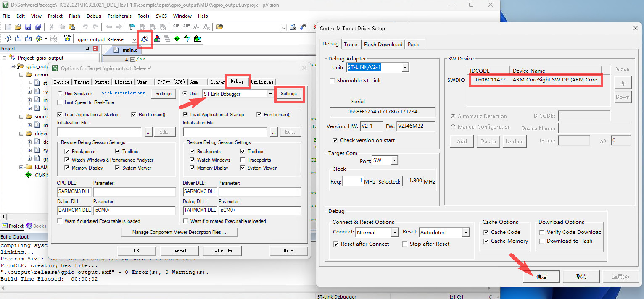Switch to the Utilities tab in Options

tap(262, 82)
